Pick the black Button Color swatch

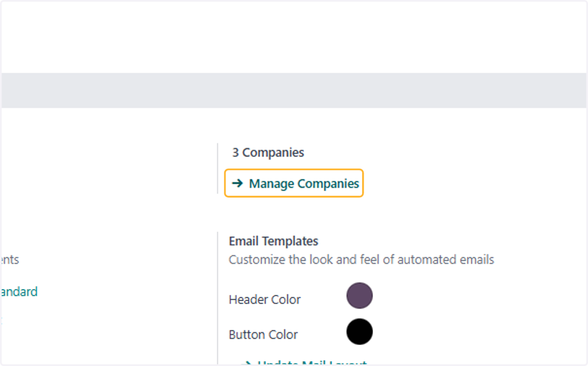click(x=360, y=332)
